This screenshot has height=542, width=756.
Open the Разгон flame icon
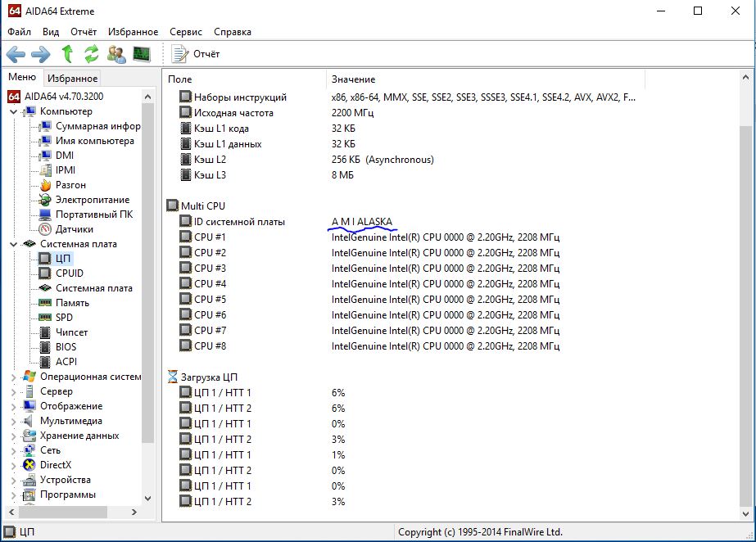[45, 185]
